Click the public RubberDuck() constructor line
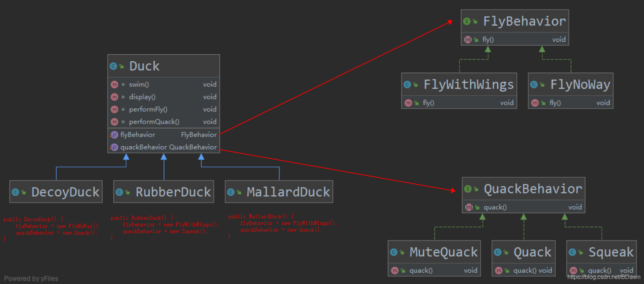The width and height of the screenshot is (644, 284). pyautogui.click(x=142, y=218)
